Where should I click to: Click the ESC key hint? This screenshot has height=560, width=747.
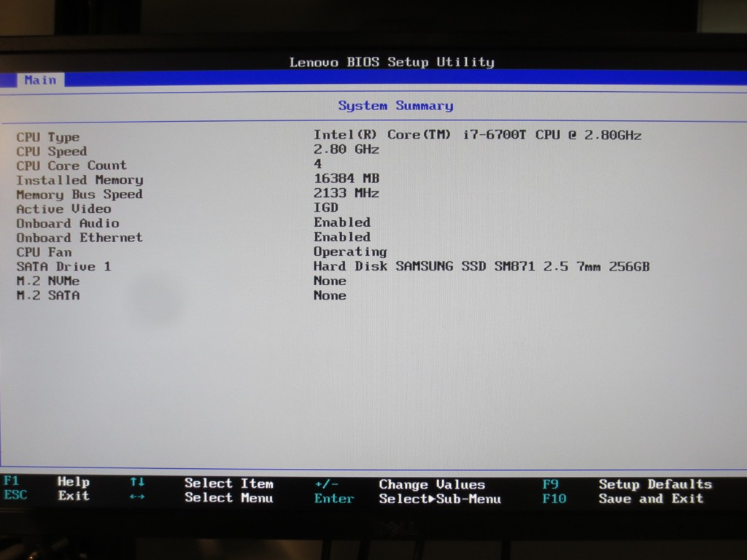(x=15, y=495)
